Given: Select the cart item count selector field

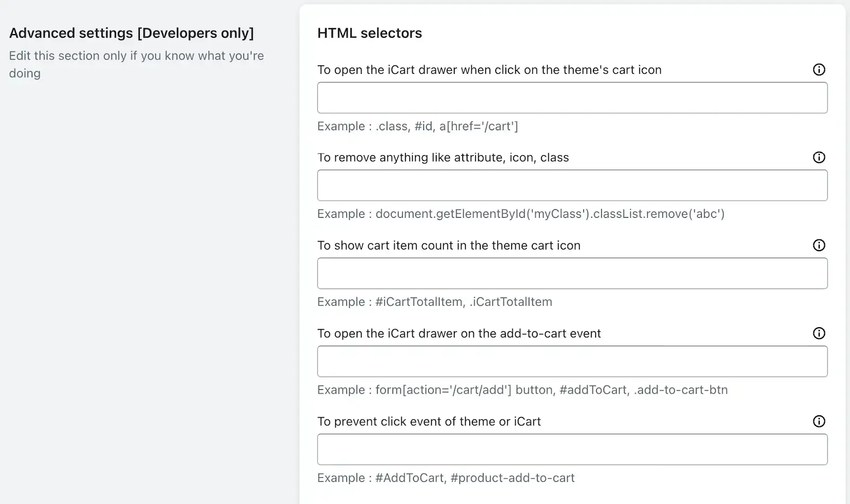Looking at the screenshot, I should 572,274.
